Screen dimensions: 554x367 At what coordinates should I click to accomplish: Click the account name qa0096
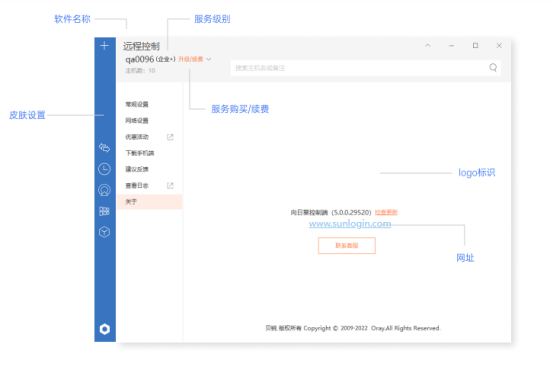point(140,59)
